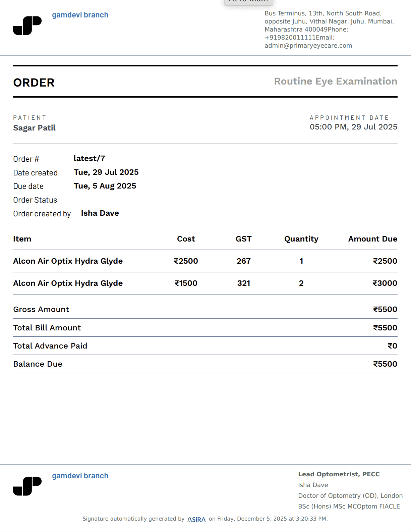Viewport: 411px width, 532px height.
Task: Select the Alcon item costing ₹1500
Action: click(x=68, y=283)
